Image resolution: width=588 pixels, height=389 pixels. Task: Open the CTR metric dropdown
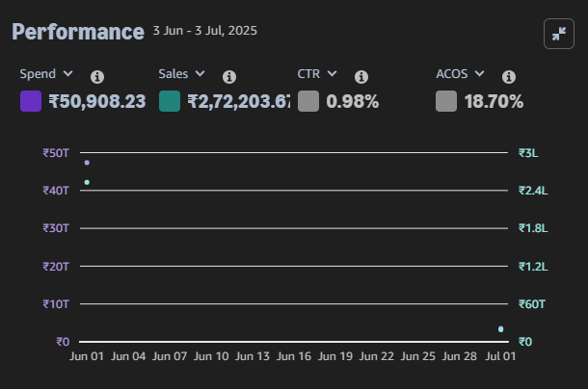[317, 74]
